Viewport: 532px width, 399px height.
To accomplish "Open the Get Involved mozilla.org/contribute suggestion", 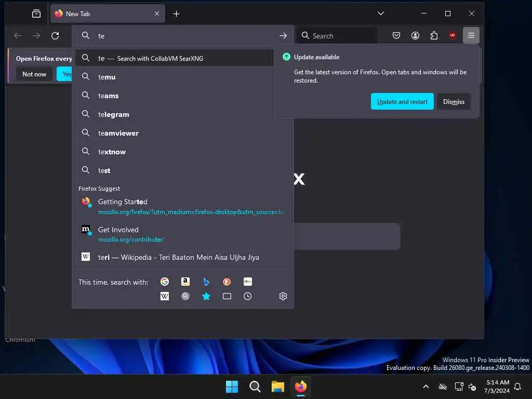I will pos(183,234).
